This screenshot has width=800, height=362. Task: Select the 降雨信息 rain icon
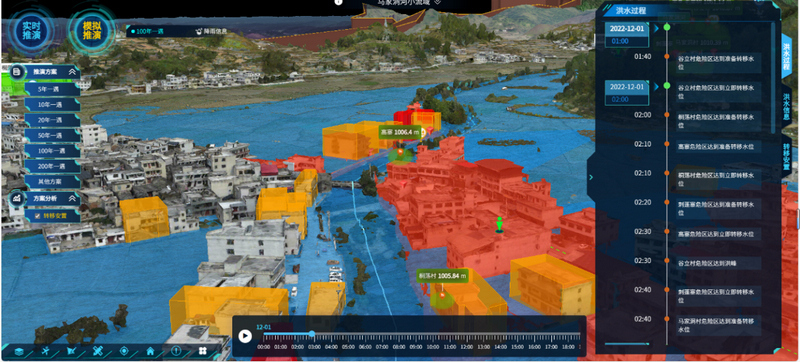click(x=199, y=31)
